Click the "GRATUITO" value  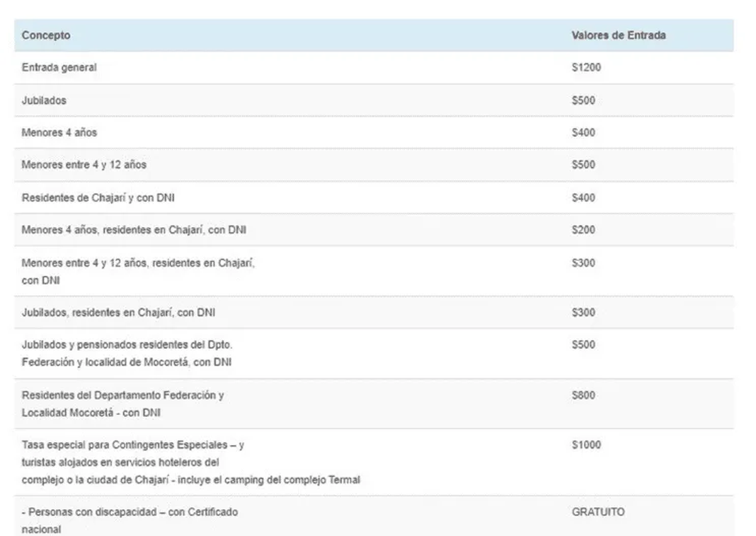coord(598,512)
